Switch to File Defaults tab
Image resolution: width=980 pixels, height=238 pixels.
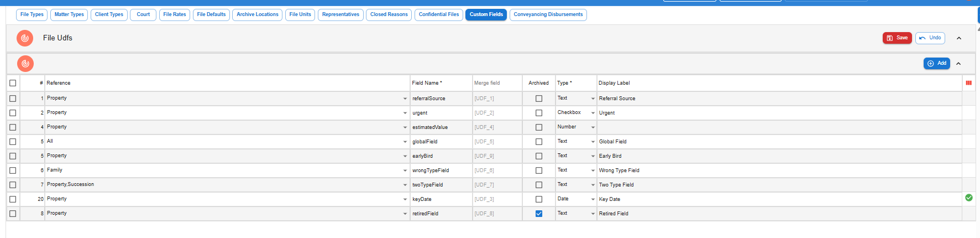tap(211, 14)
